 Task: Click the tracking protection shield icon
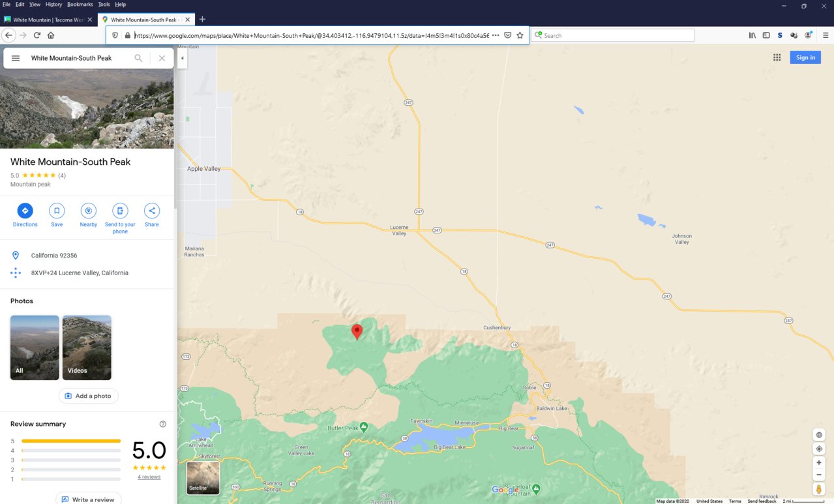pyautogui.click(x=115, y=35)
